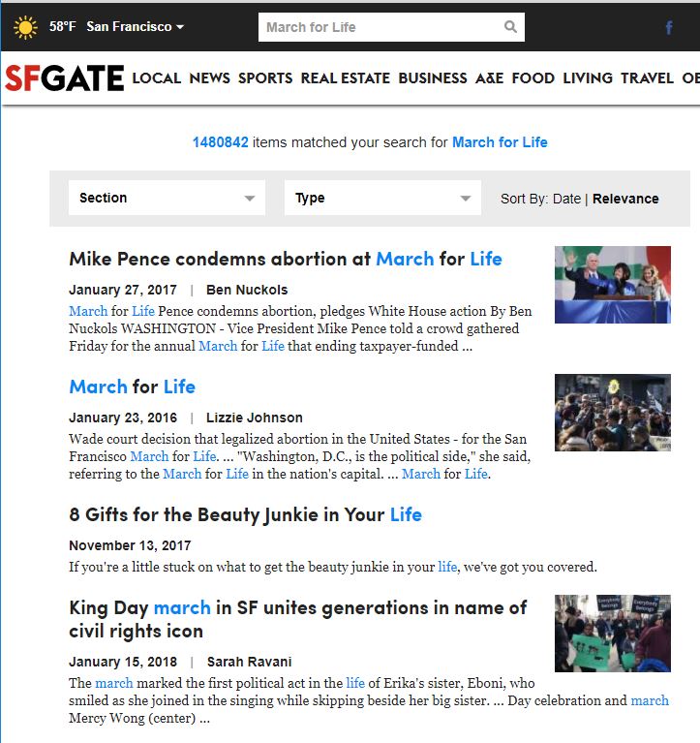Open the Facebook icon link
This screenshot has width=700, height=743.
click(x=669, y=27)
